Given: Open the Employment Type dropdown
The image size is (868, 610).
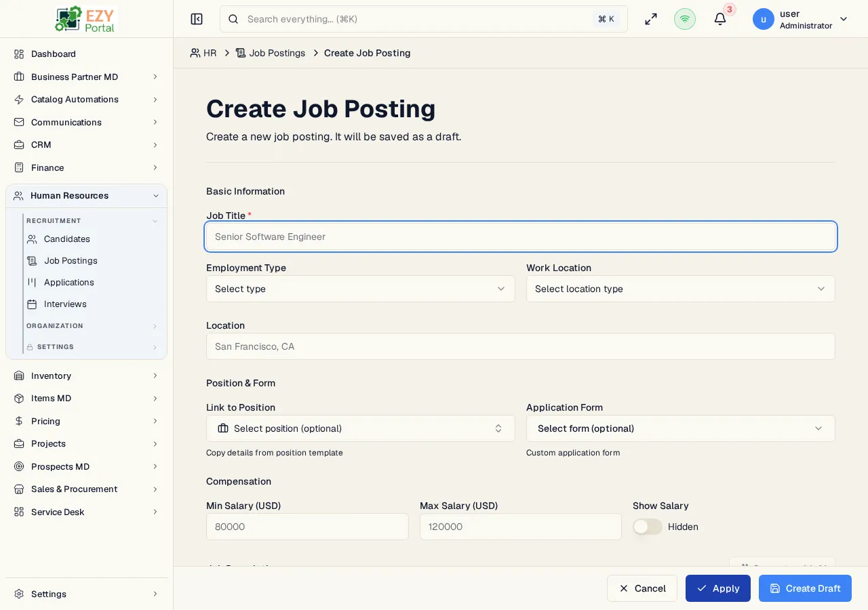Looking at the screenshot, I should (x=361, y=289).
